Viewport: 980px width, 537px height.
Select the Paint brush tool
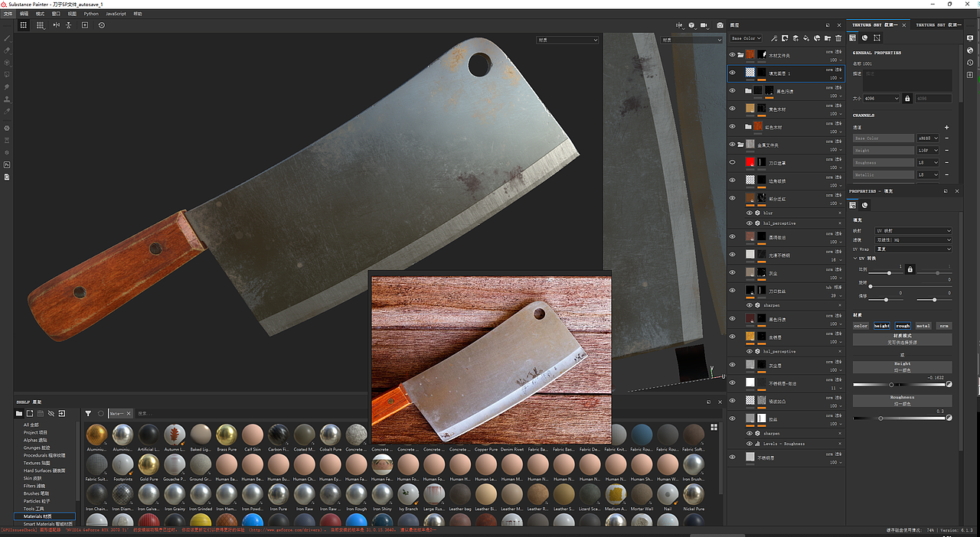(7, 37)
